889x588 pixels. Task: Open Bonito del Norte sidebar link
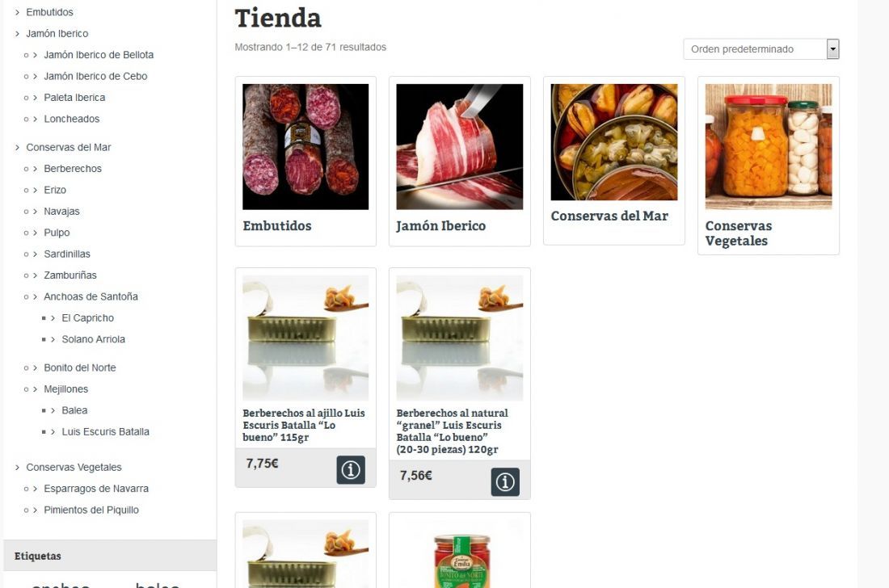tap(80, 367)
